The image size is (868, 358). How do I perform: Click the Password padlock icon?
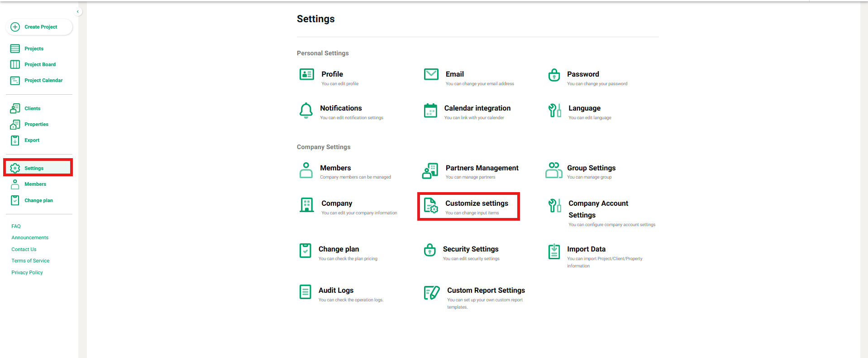click(554, 75)
